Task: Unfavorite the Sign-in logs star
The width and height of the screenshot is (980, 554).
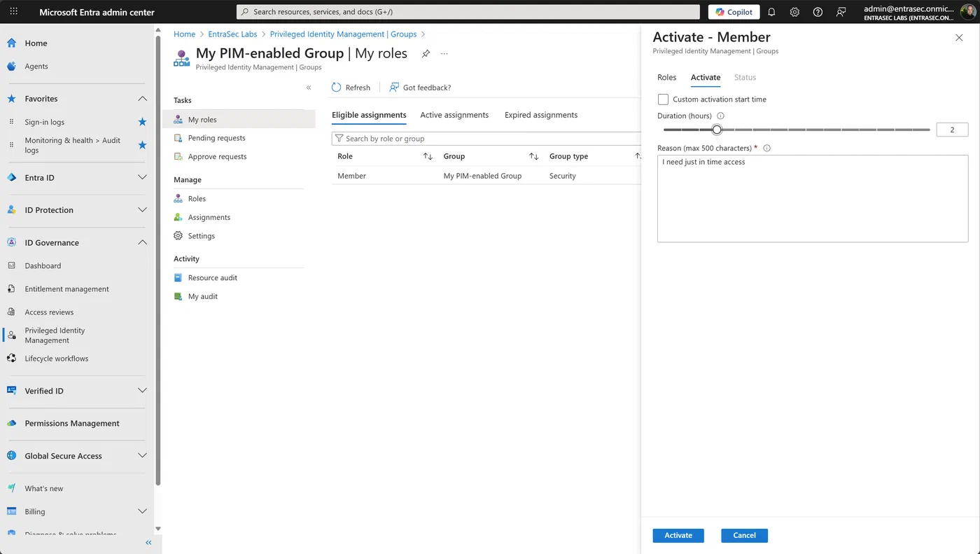Action: pos(142,122)
